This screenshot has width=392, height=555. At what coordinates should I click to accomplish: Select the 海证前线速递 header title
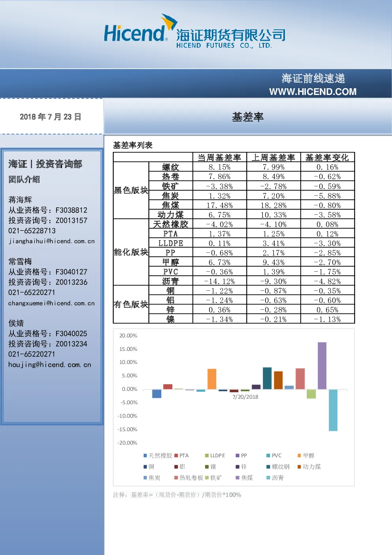pyautogui.click(x=313, y=78)
